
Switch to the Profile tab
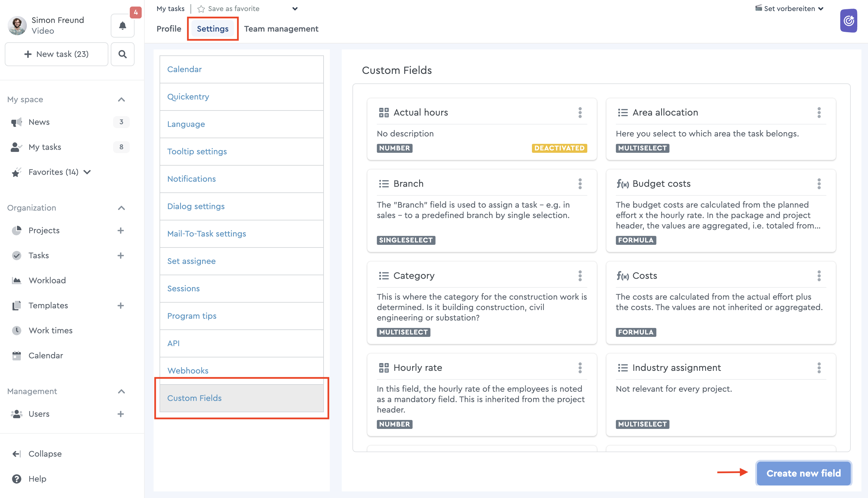[x=169, y=29]
